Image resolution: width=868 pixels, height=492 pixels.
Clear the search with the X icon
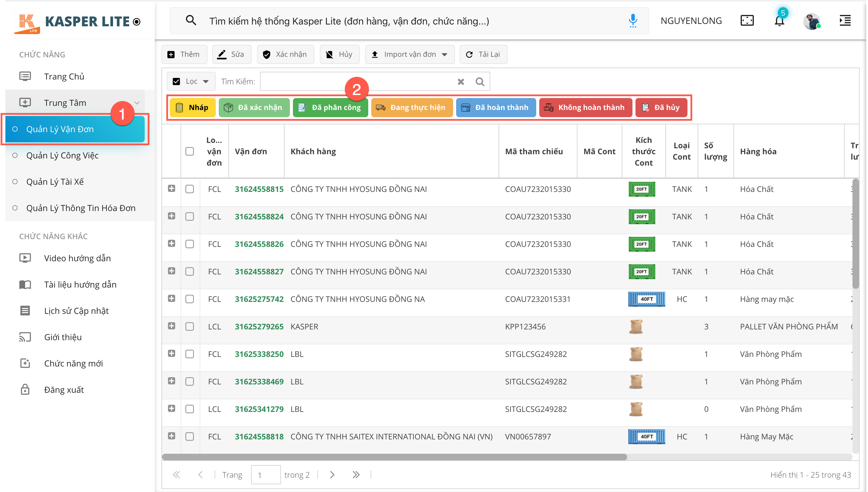461,81
